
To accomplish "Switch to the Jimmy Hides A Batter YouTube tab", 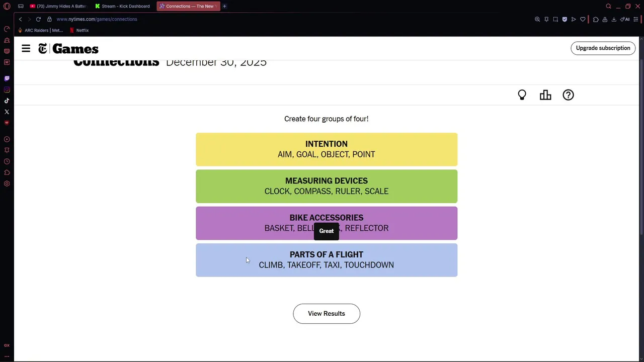I will 58,6.
